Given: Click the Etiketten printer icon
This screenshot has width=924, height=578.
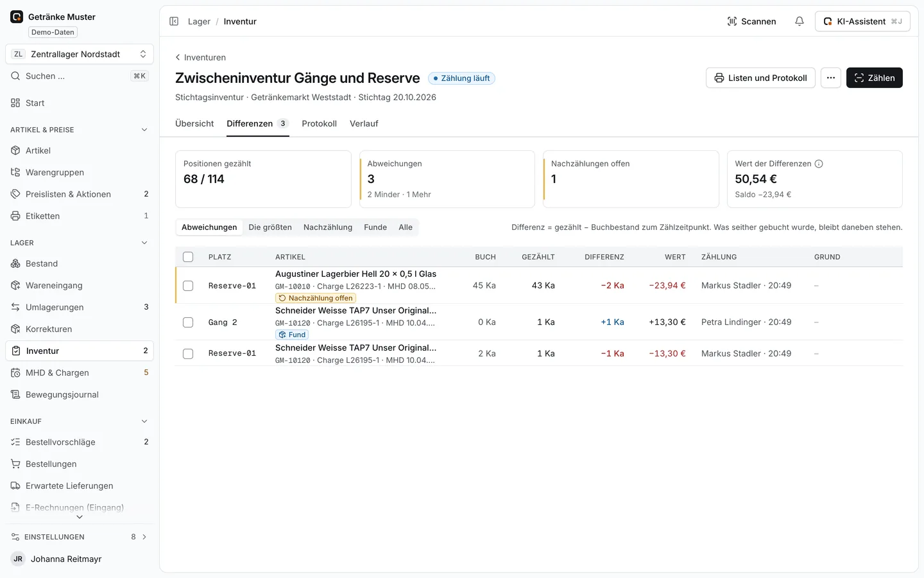Looking at the screenshot, I should pyautogui.click(x=15, y=216).
